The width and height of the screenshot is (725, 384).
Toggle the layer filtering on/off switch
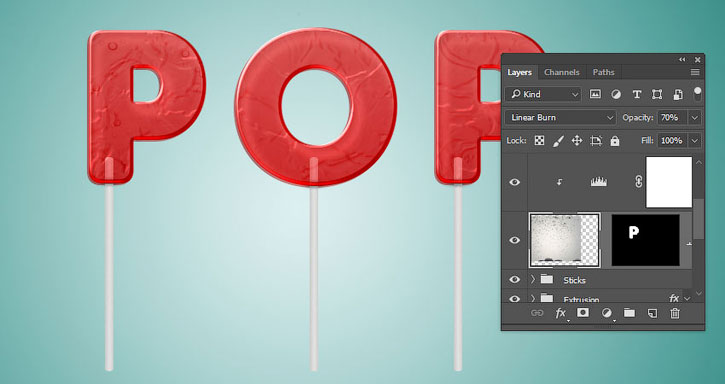[697, 93]
